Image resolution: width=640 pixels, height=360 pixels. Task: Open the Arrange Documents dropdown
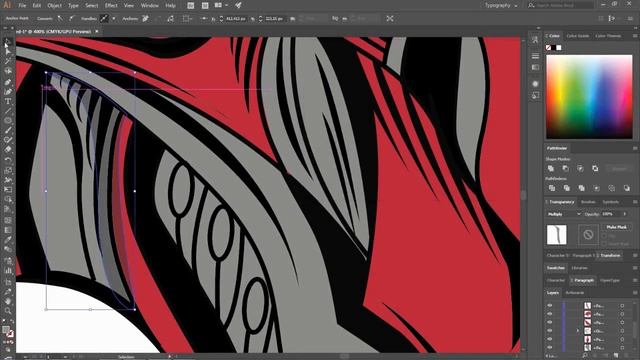click(x=220, y=6)
